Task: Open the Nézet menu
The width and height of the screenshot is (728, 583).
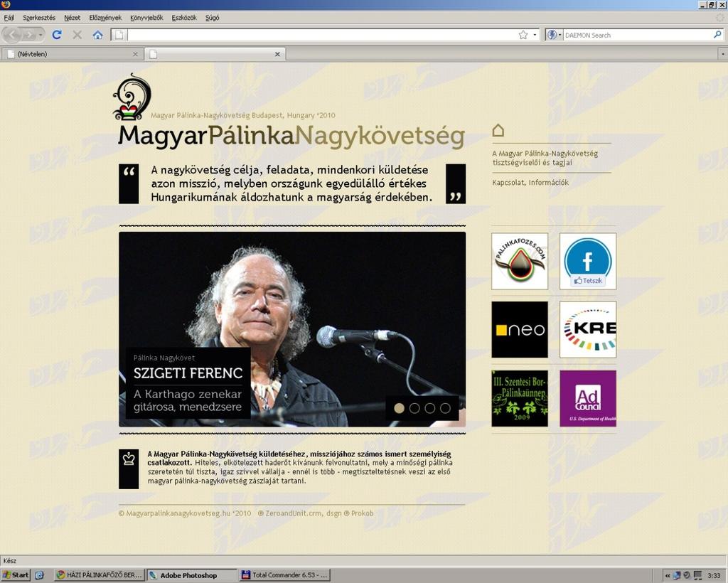Action: pos(72,18)
